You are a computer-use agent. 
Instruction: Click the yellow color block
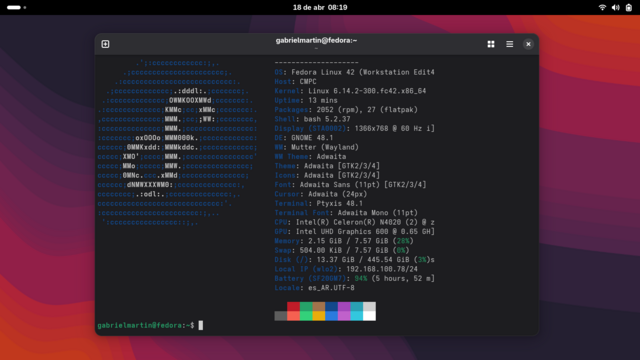point(319,316)
